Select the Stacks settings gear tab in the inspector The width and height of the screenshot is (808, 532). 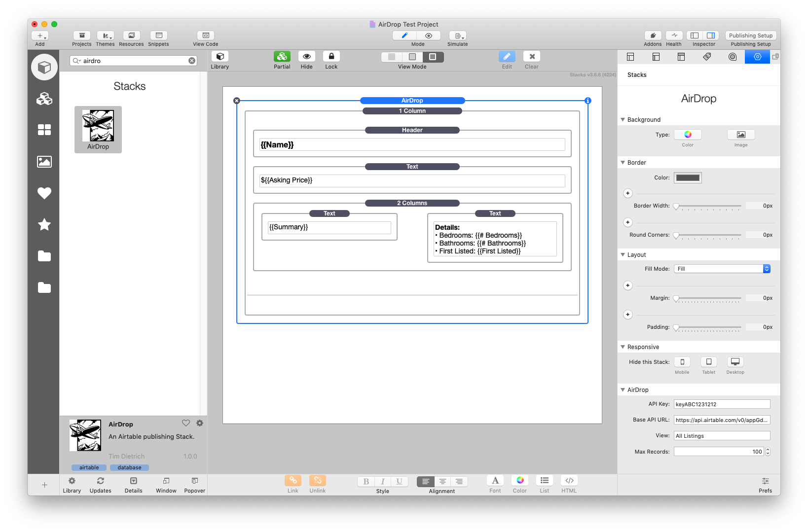point(758,57)
